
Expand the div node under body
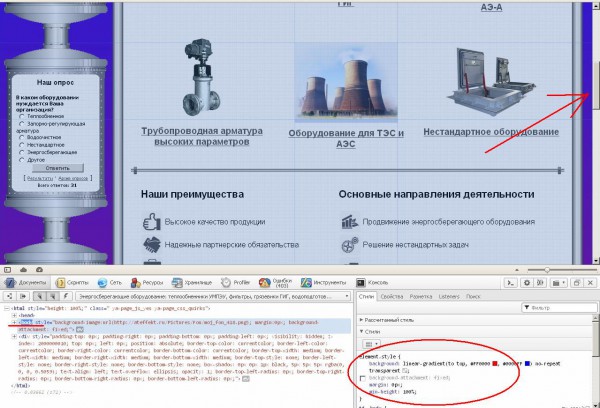click(x=14, y=336)
